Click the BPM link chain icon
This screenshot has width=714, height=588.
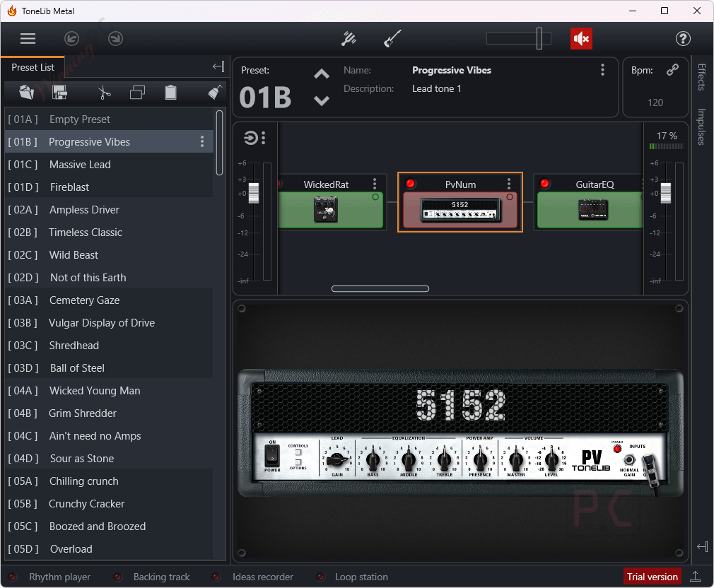click(x=672, y=70)
